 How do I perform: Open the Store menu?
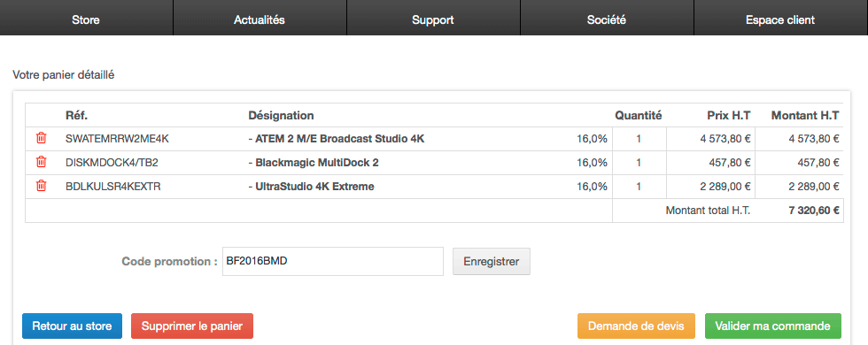pyautogui.click(x=86, y=19)
